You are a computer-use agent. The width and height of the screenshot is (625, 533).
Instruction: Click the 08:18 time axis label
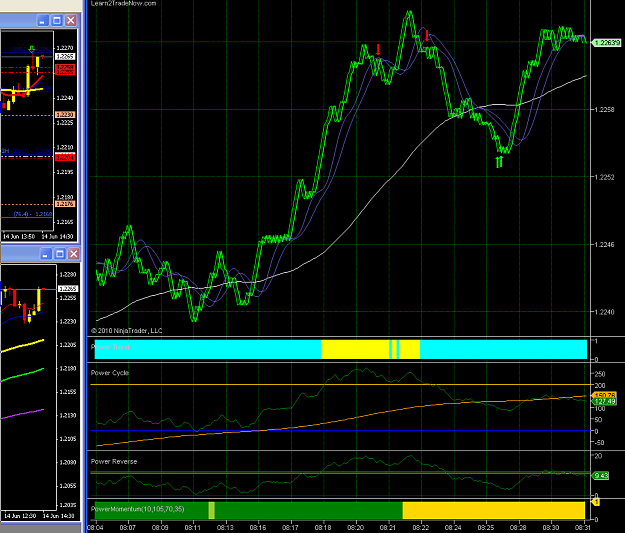coord(323,527)
